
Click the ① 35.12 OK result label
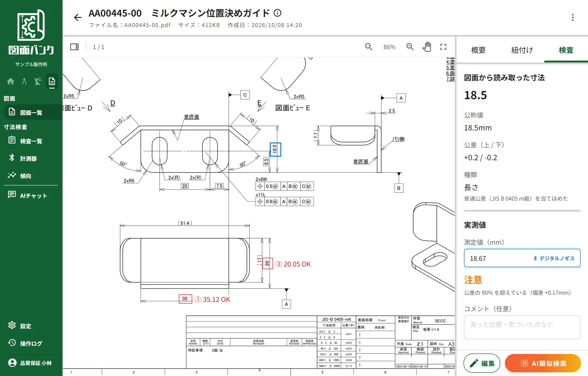[x=213, y=299]
